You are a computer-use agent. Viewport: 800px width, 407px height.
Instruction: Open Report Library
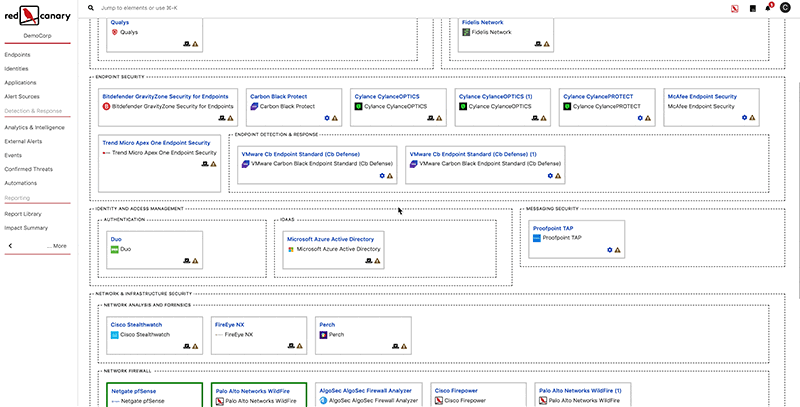(23, 214)
